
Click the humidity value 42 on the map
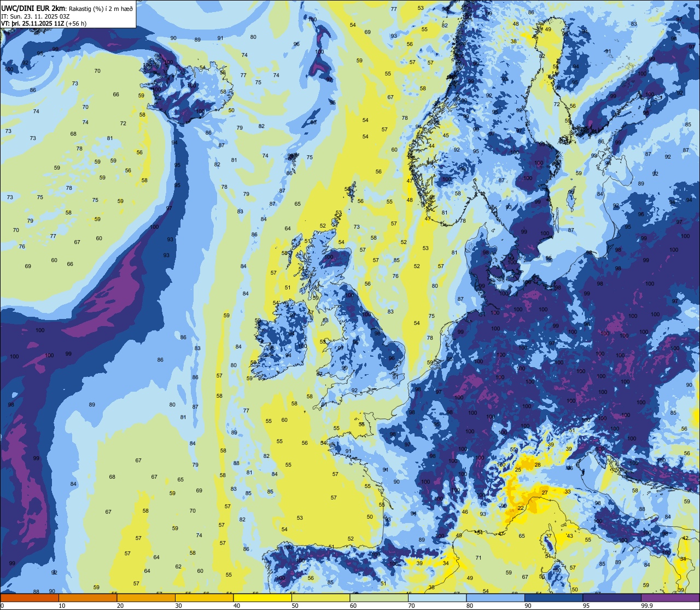686,538
